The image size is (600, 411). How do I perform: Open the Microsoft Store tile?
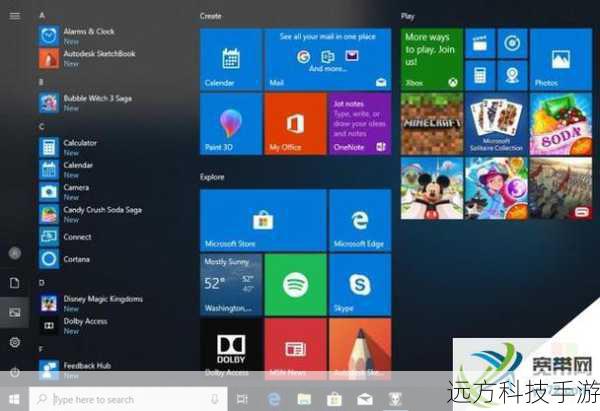pyautogui.click(x=263, y=220)
